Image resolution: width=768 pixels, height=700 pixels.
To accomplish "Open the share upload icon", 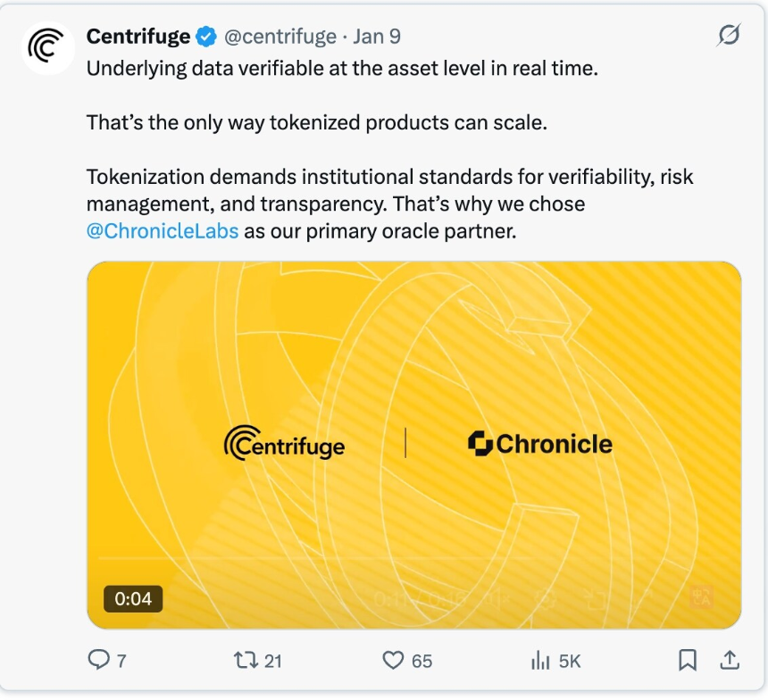I will coord(729,661).
